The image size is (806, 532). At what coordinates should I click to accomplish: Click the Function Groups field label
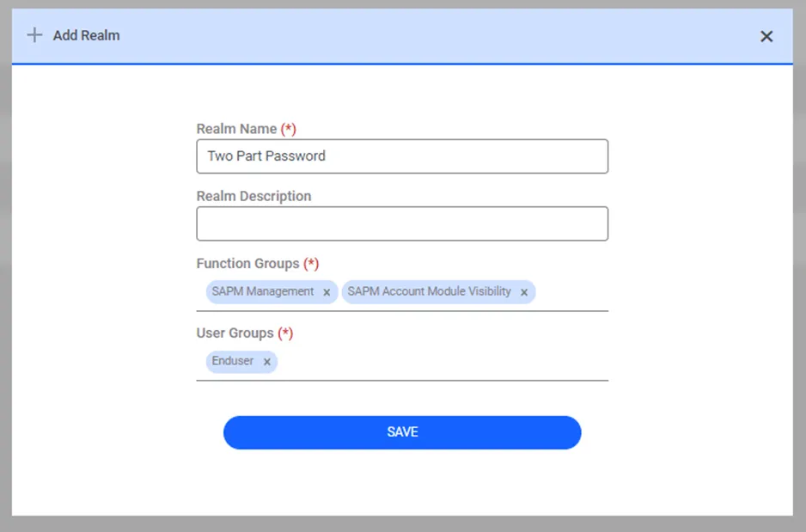point(247,264)
